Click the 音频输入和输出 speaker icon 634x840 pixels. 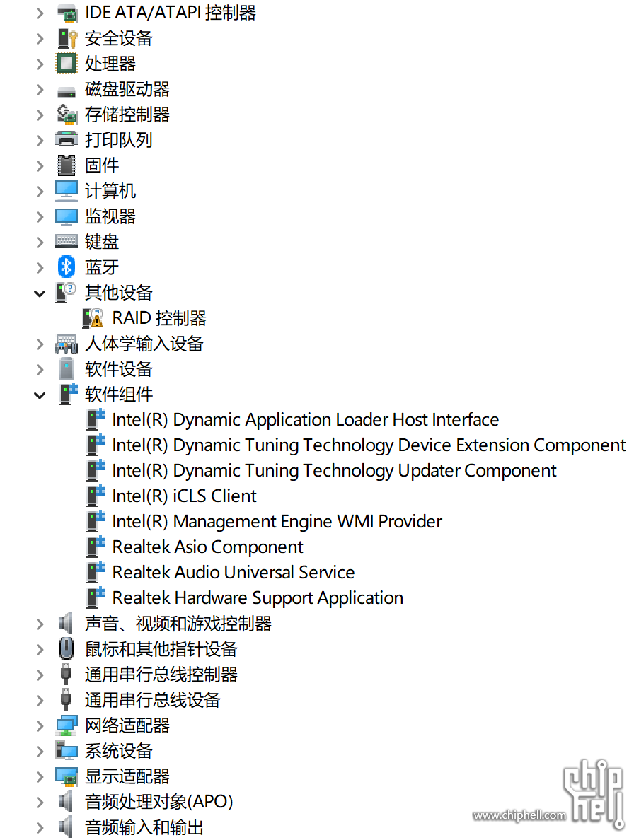tap(65, 827)
